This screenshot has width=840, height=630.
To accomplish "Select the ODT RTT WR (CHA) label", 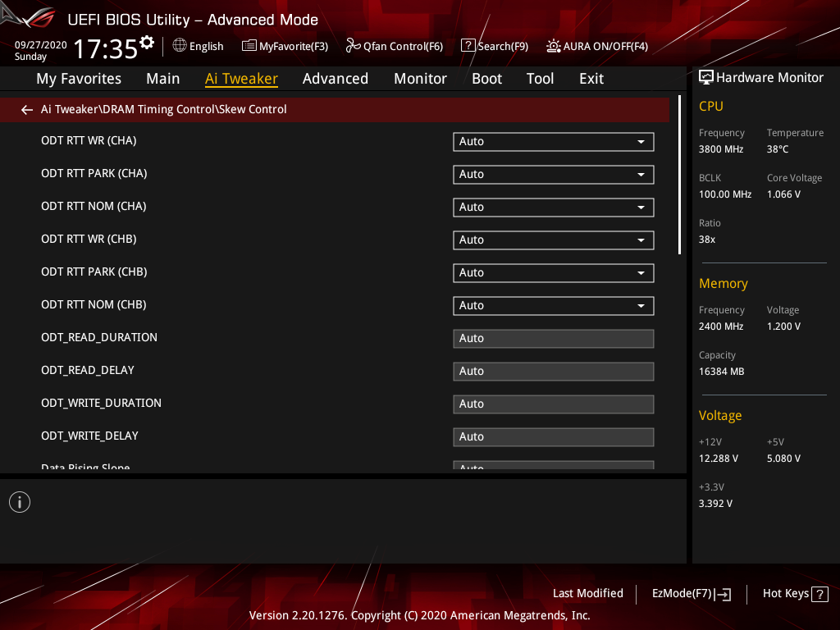I will pyautogui.click(x=89, y=141).
